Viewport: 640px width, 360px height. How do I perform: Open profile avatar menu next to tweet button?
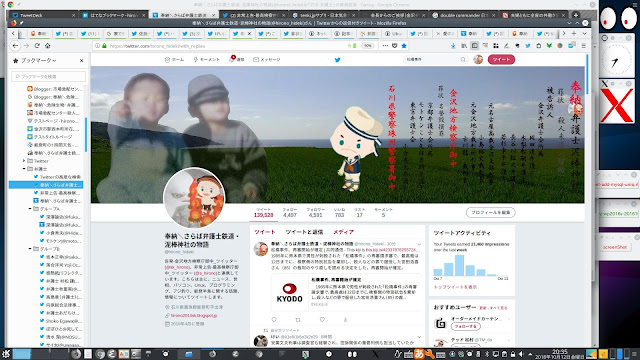(x=478, y=60)
